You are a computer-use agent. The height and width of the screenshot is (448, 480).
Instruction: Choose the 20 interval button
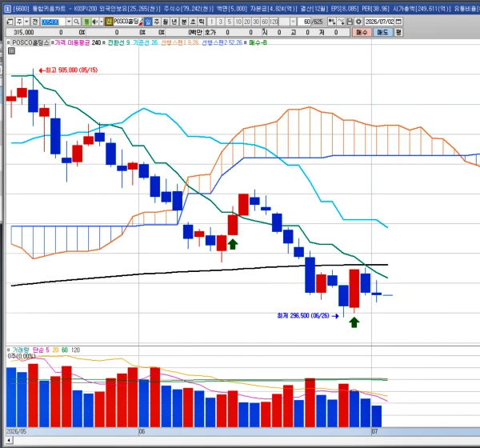[247, 22]
